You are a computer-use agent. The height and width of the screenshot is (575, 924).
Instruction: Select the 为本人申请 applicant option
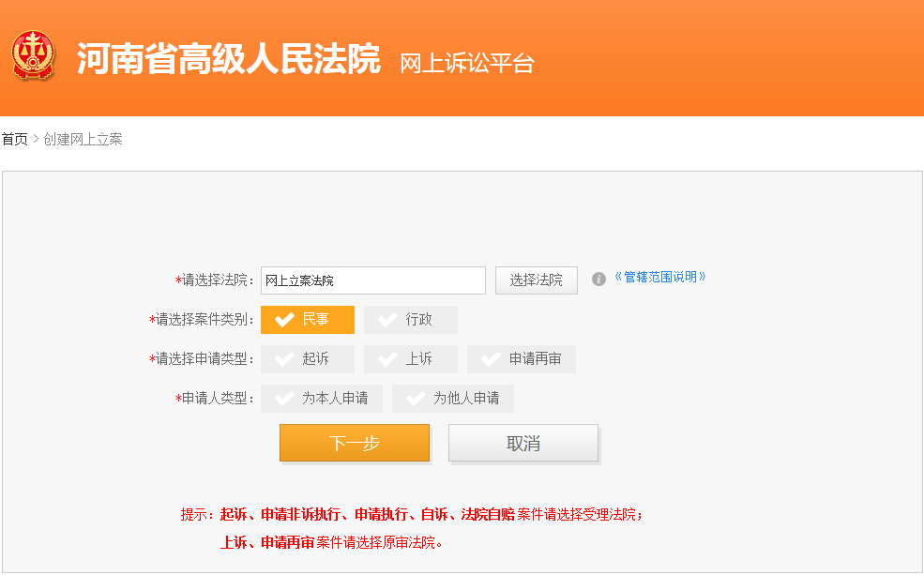[x=321, y=398]
